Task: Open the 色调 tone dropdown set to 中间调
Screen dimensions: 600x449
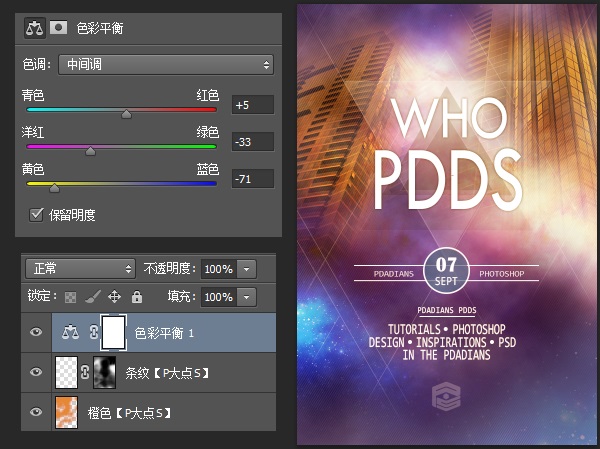Action: pyautogui.click(x=166, y=64)
